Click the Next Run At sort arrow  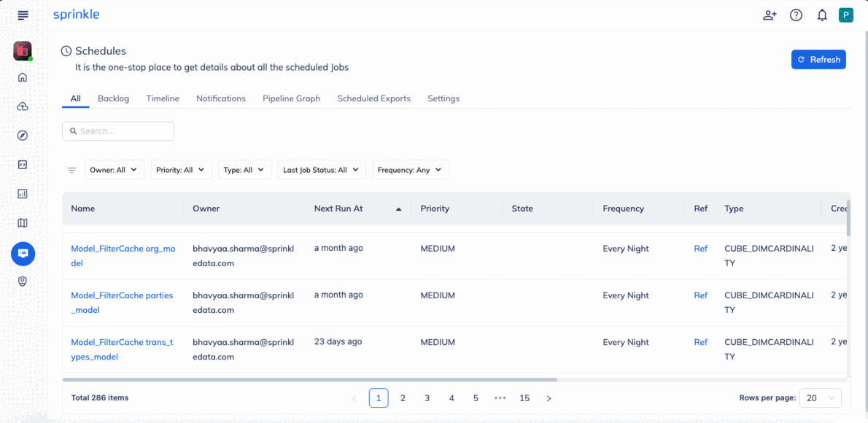(x=398, y=209)
